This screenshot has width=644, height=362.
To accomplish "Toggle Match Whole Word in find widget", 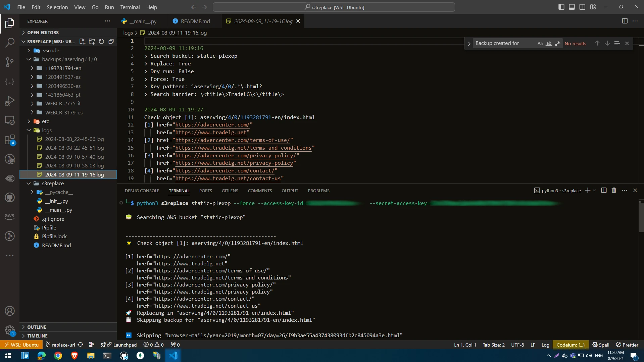I will [x=549, y=44].
